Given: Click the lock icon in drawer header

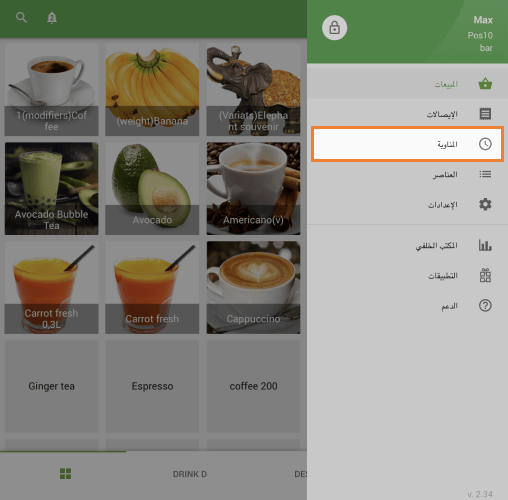Looking at the screenshot, I should 334,28.
